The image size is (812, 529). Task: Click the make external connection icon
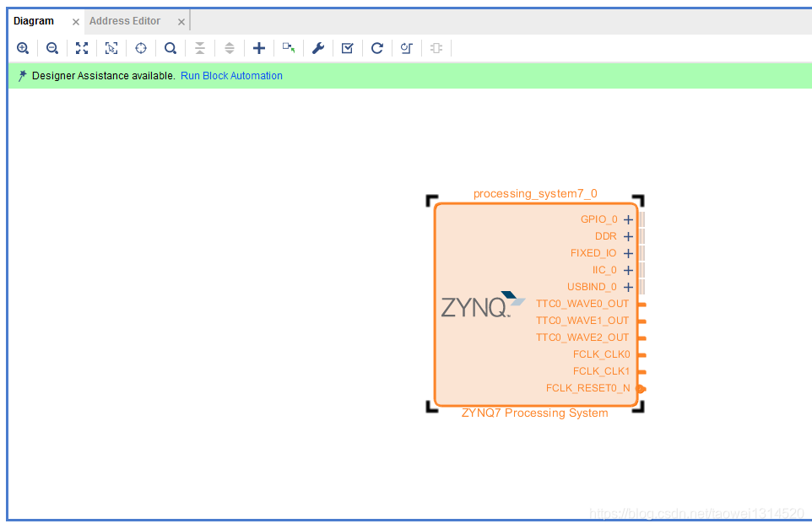click(289, 48)
